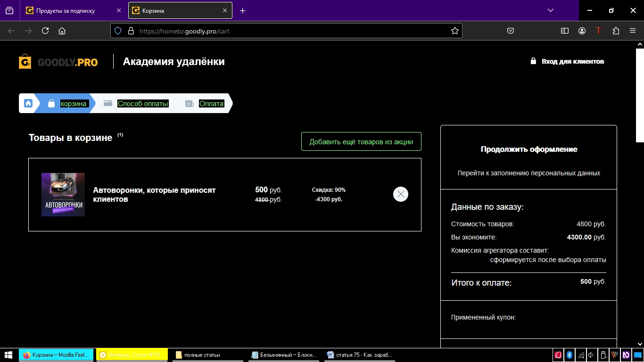The height and width of the screenshot is (362, 644).
Task: Remove Автоворонки item from the cart
Action: 401,194
